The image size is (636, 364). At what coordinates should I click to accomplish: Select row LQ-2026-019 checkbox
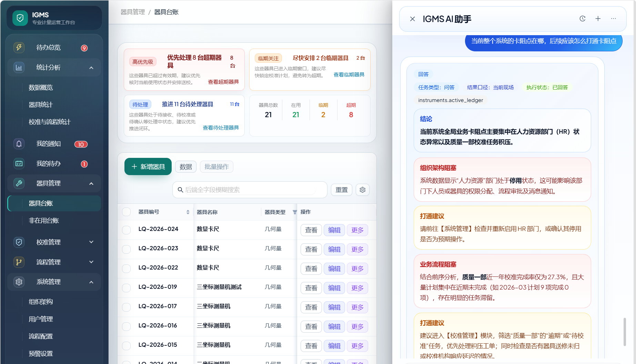coord(127,288)
